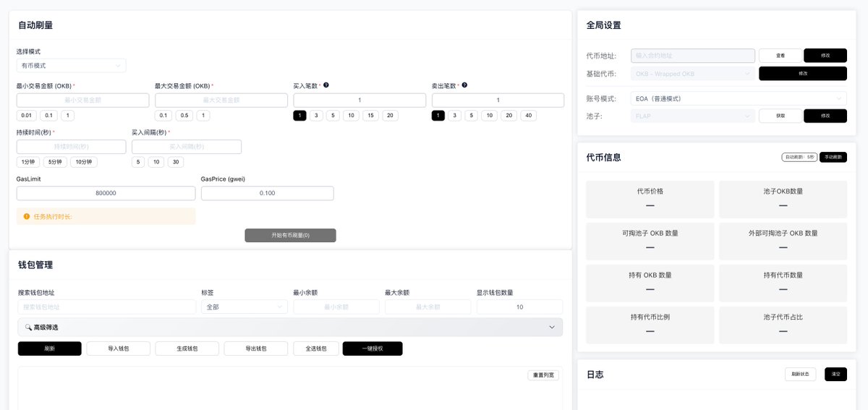Select 20 preset under 卖出笔数

pyautogui.click(x=509, y=116)
